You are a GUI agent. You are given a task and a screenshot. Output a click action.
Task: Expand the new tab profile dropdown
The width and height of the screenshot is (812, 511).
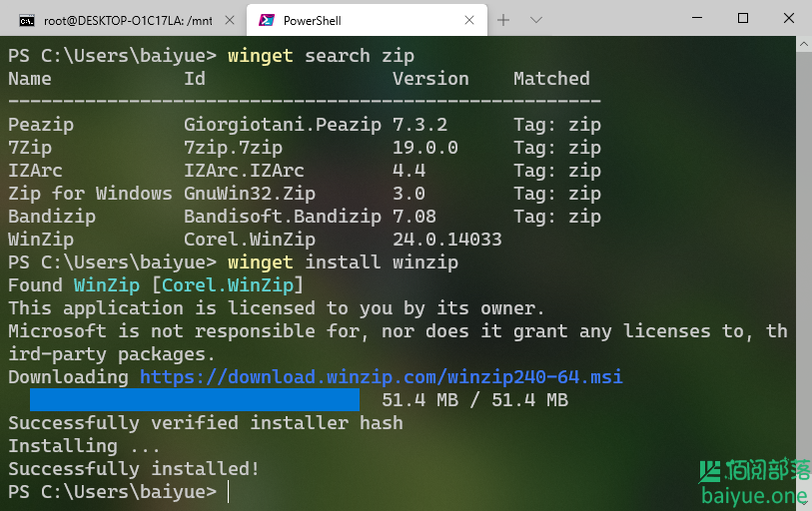pyautogui.click(x=536, y=20)
